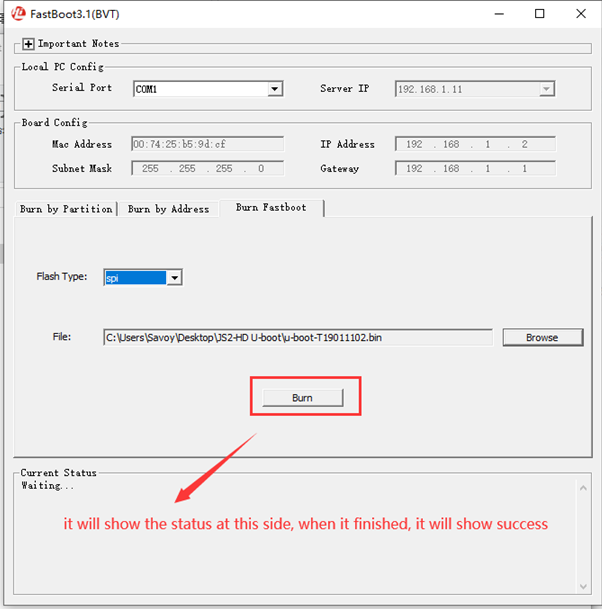Click the 'Board Config' group label
The width and height of the screenshot is (602, 609).
point(54,123)
